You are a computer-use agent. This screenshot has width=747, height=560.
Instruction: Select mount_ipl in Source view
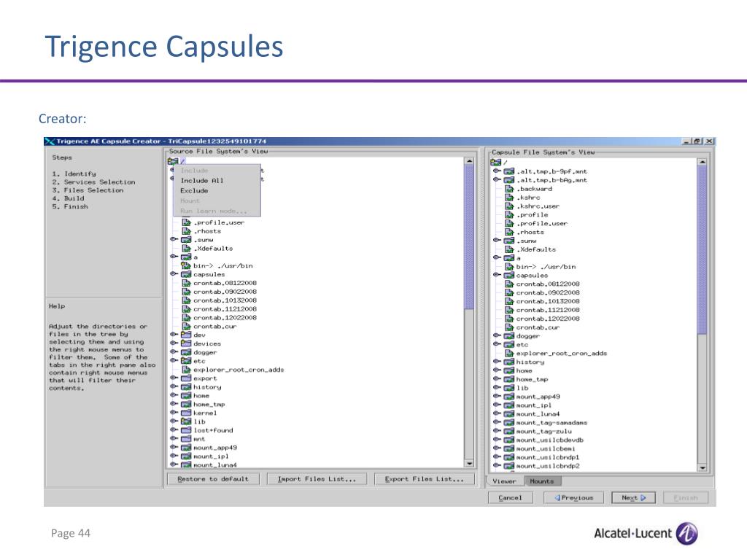211,456
